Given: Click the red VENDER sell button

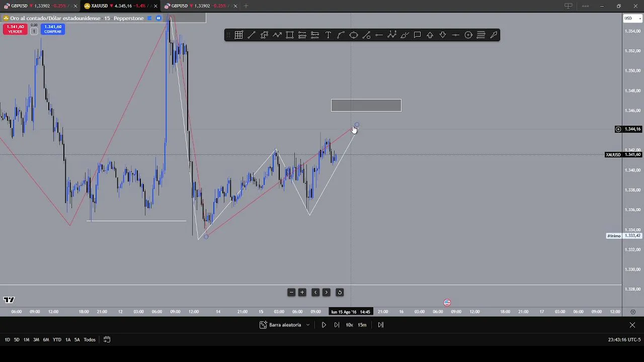Looking at the screenshot, I should 15,29.
